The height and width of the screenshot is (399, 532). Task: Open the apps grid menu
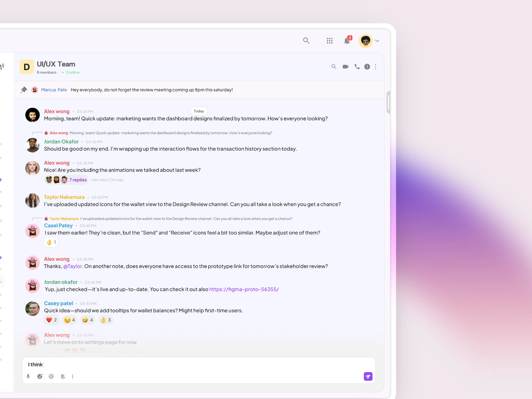[x=329, y=41]
